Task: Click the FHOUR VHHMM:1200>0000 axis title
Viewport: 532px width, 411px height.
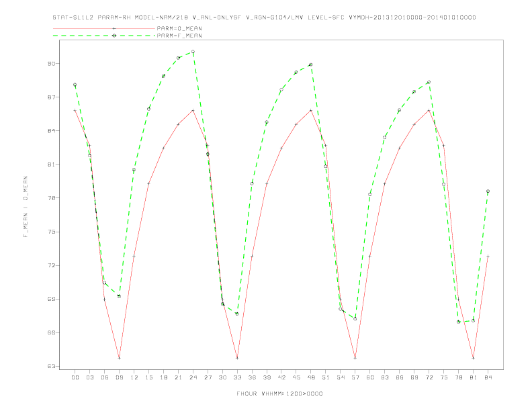Action: pos(279,394)
